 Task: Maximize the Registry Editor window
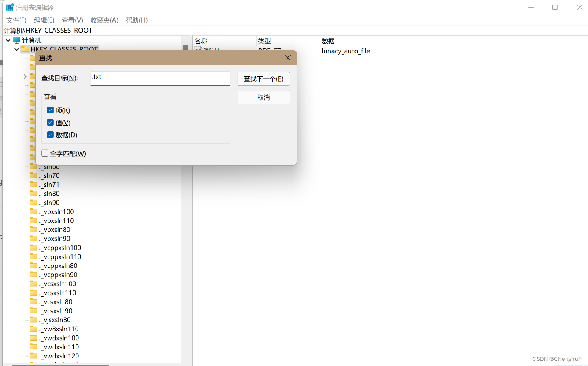555,7
